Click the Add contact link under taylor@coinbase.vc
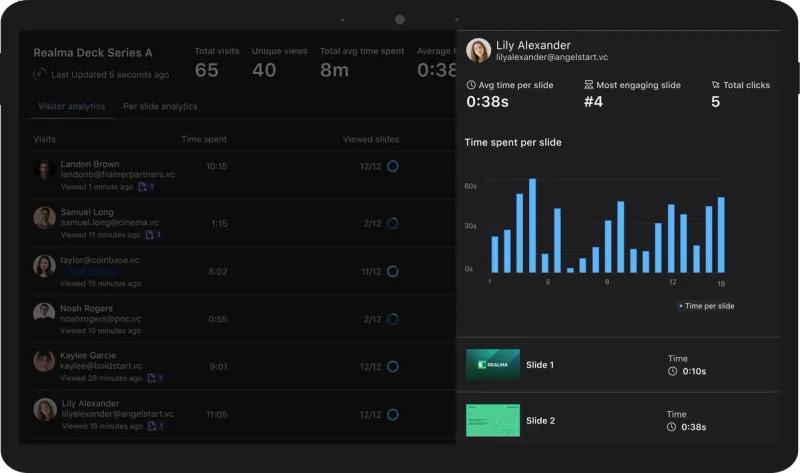800x473 pixels. (93, 271)
